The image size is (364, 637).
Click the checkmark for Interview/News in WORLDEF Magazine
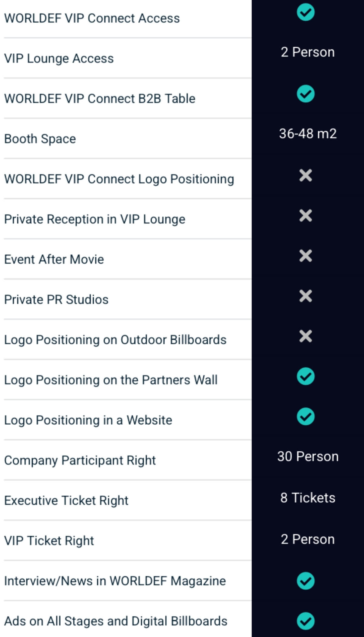[305, 581]
